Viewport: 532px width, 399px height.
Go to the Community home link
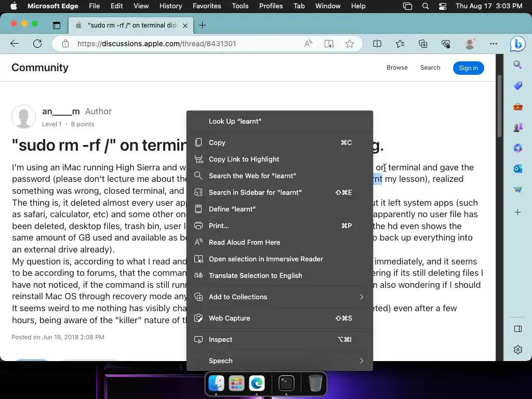pos(40,68)
